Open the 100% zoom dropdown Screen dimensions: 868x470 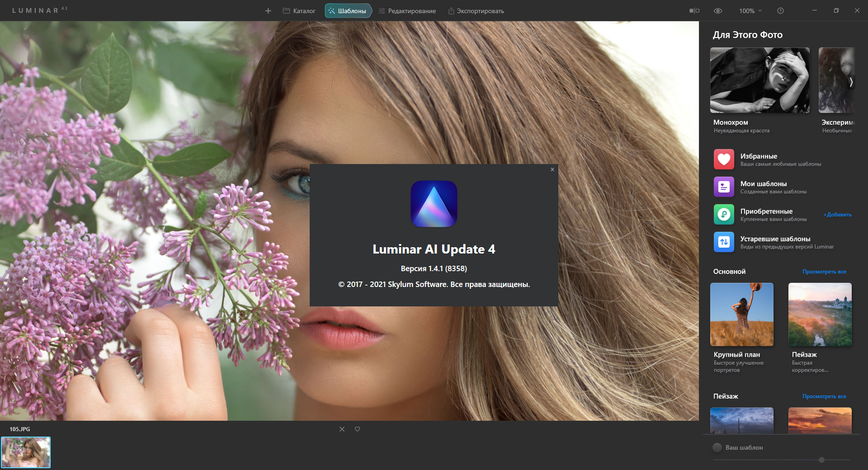pyautogui.click(x=750, y=11)
